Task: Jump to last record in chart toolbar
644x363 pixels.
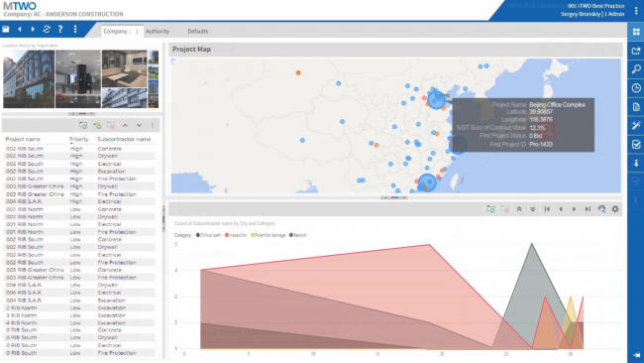Action: [588, 209]
